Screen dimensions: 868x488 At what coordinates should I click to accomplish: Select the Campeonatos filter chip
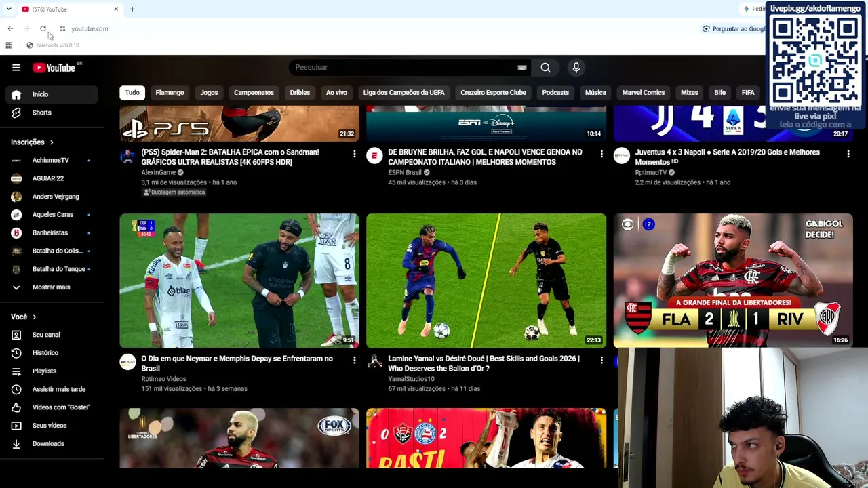point(254,93)
